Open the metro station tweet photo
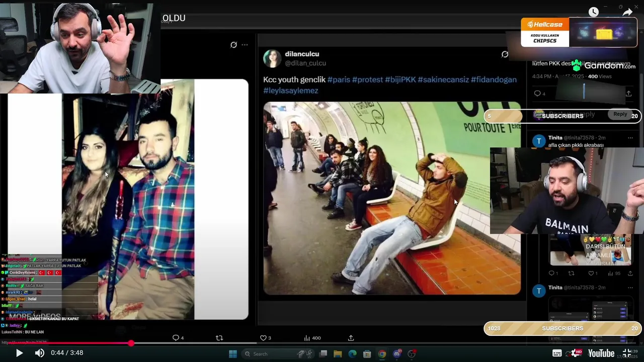 click(x=392, y=198)
